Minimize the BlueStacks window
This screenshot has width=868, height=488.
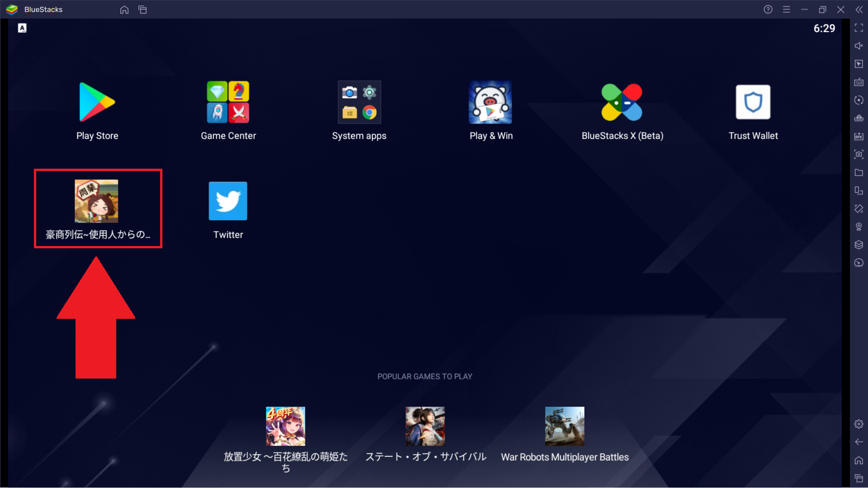(805, 9)
